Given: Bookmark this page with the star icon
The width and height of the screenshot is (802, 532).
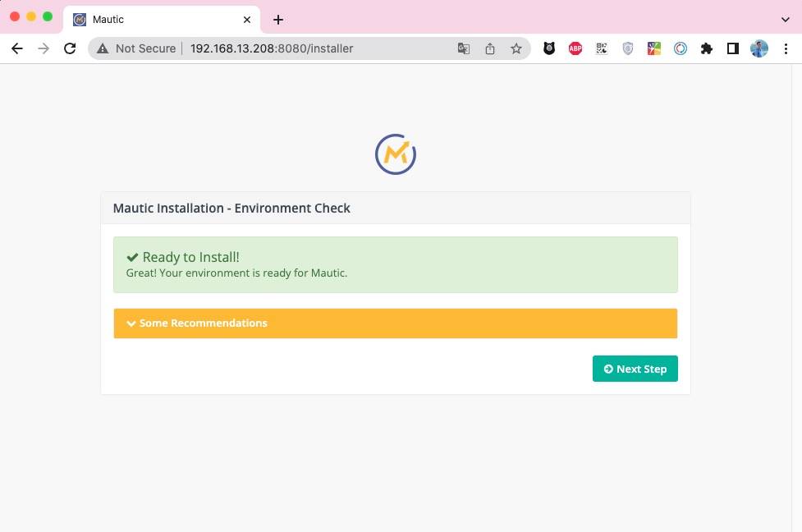Looking at the screenshot, I should [x=516, y=48].
